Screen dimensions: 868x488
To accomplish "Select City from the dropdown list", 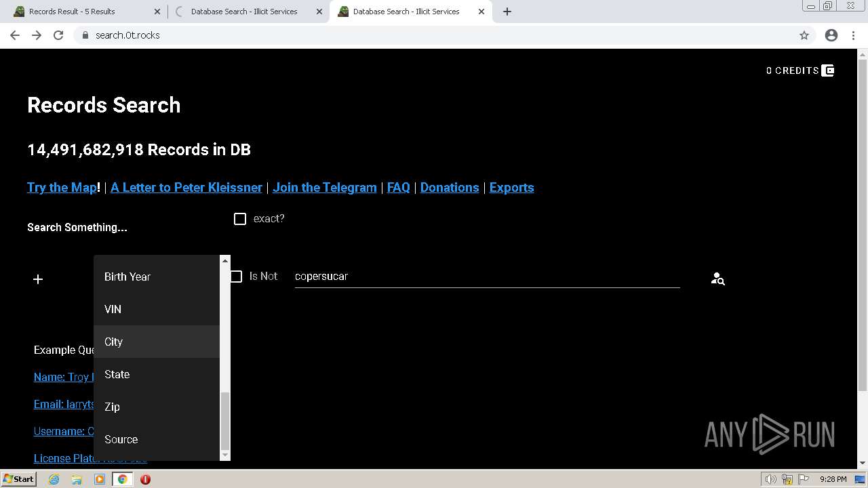I will (157, 342).
